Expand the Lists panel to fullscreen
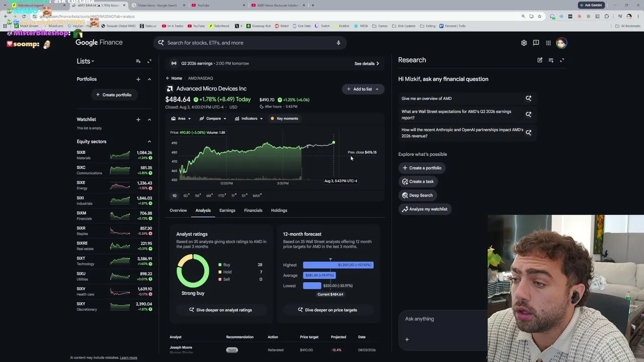Screen dimensions: 644x362 [149, 61]
